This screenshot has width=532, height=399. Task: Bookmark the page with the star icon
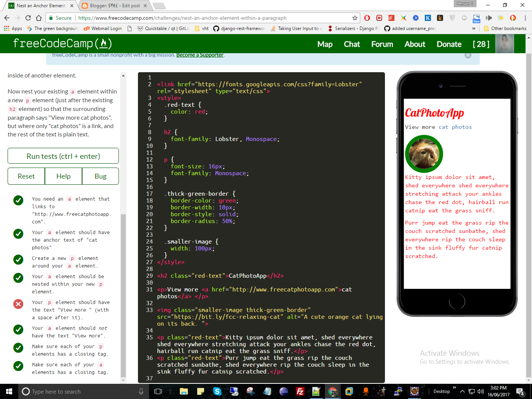click(355, 17)
